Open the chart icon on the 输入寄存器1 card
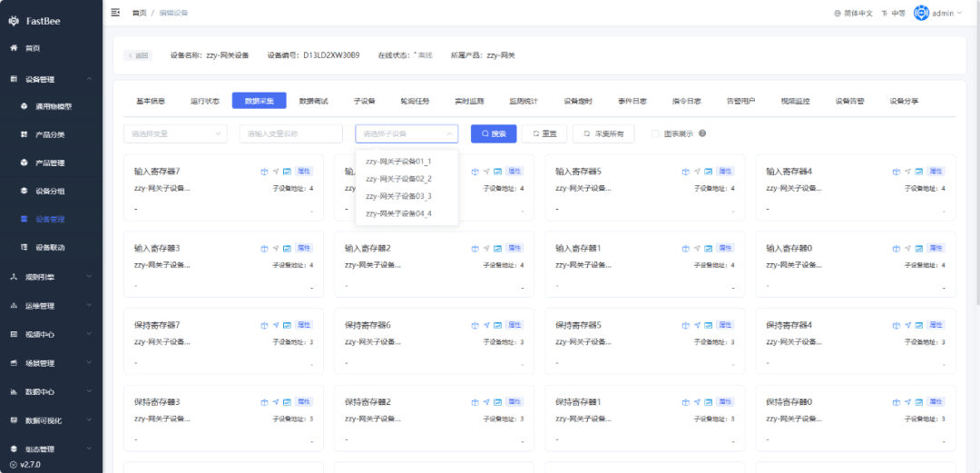The image size is (980, 473). (709, 249)
